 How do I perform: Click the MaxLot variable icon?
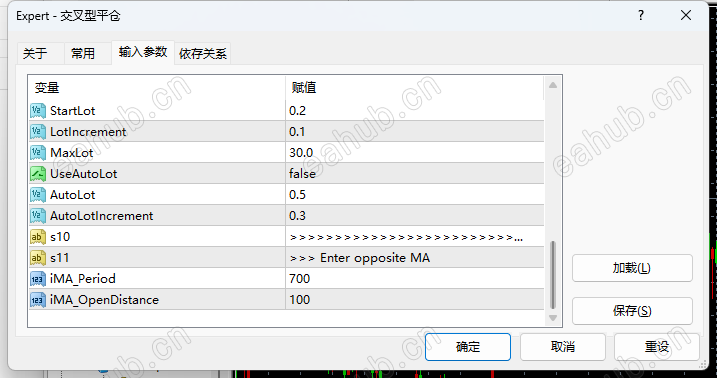(38, 153)
